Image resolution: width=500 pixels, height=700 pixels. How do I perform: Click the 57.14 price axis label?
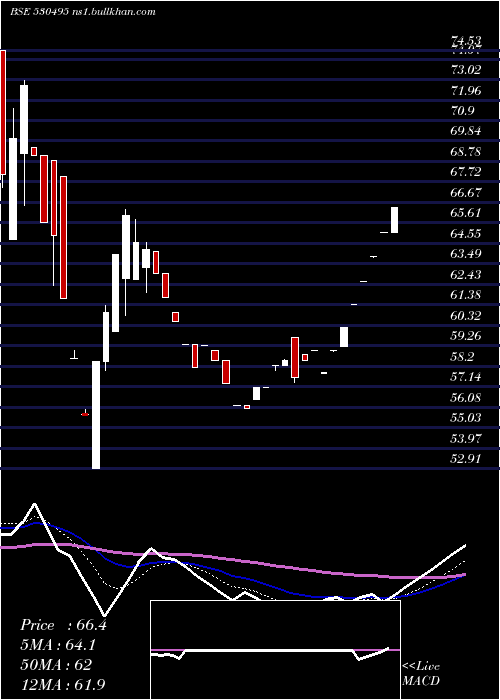tap(466, 377)
